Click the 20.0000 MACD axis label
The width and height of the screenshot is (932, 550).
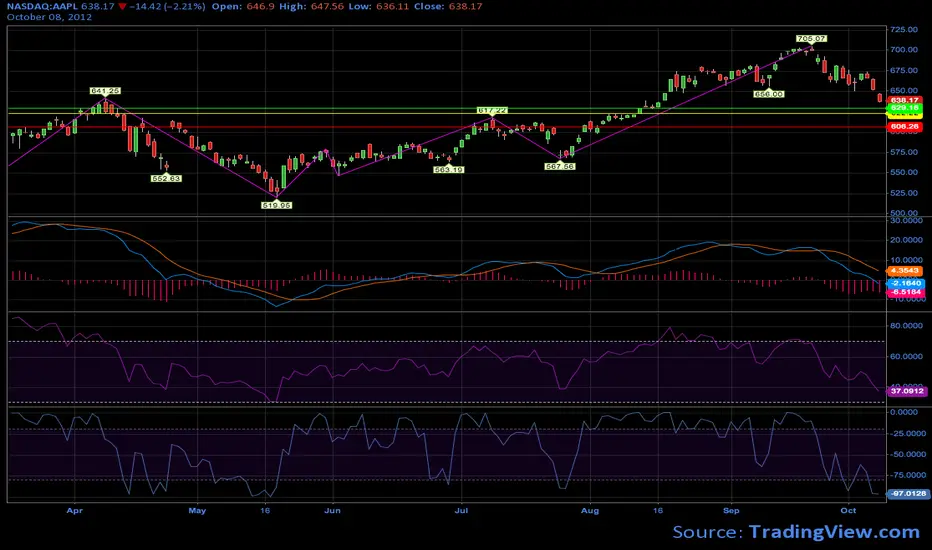pos(906,240)
